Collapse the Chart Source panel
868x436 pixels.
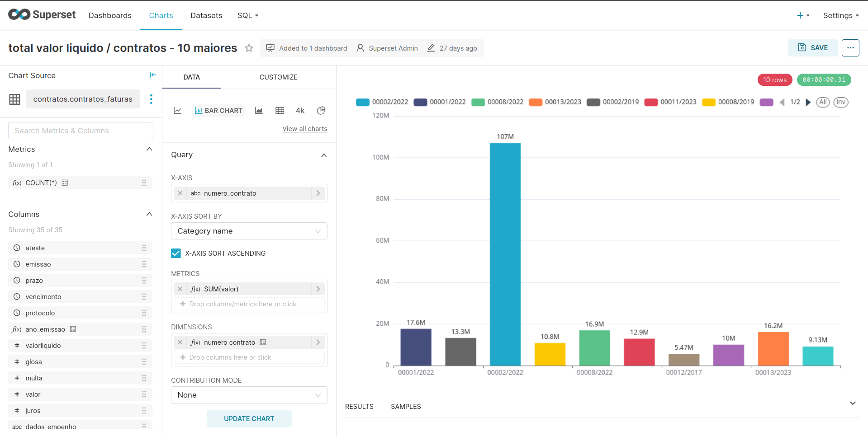tap(152, 75)
